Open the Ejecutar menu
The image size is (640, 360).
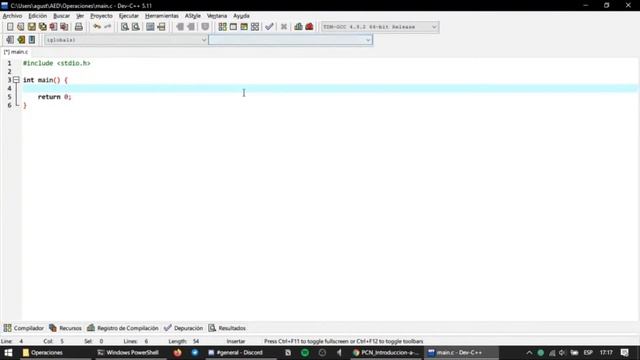(129, 16)
